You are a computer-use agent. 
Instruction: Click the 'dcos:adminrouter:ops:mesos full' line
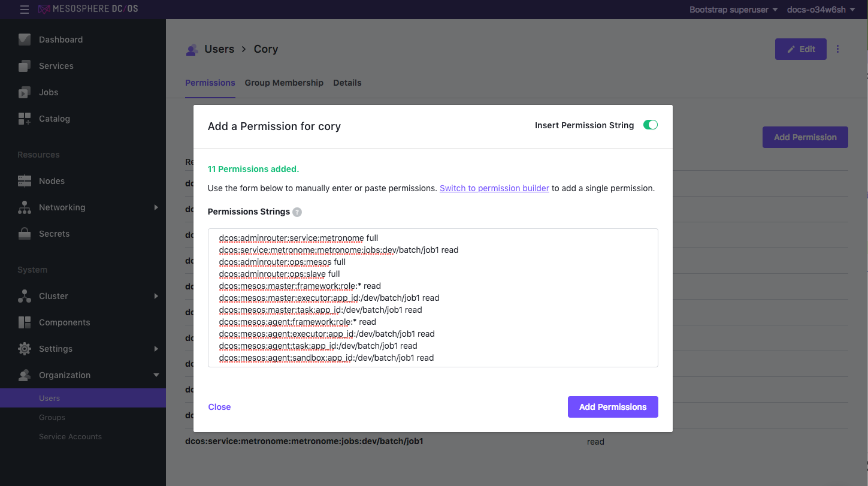[x=282, y=262]
